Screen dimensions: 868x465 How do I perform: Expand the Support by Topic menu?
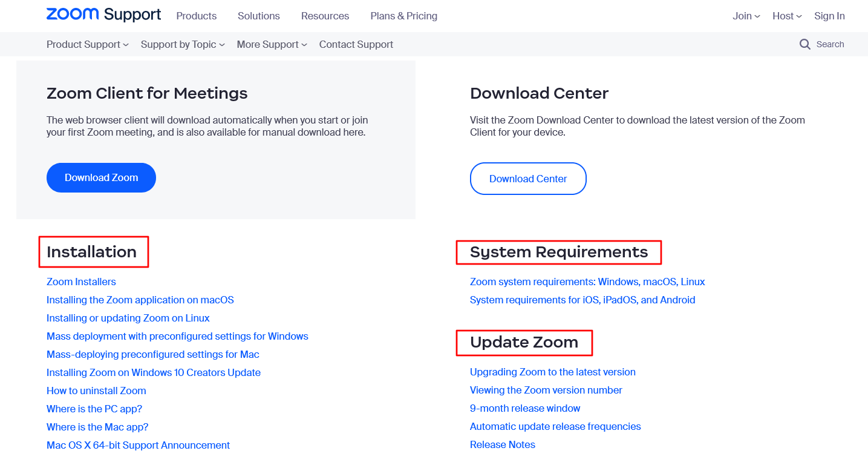coord(181,44)
